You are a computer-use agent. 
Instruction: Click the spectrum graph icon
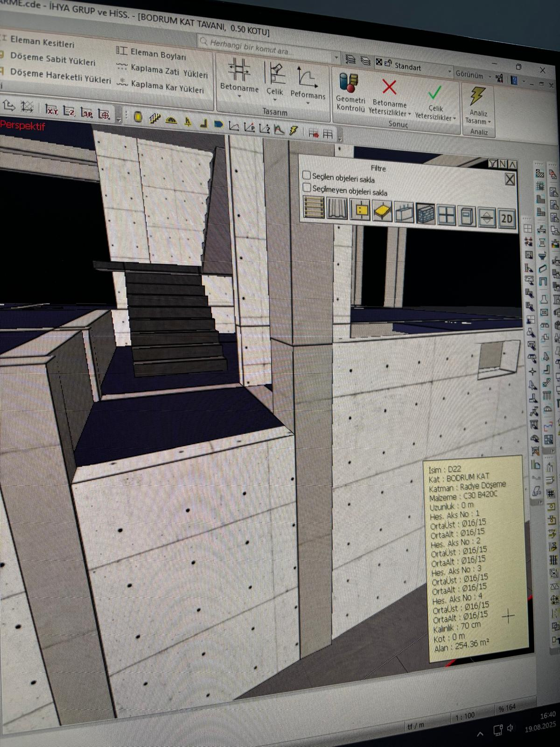point(279,129)
